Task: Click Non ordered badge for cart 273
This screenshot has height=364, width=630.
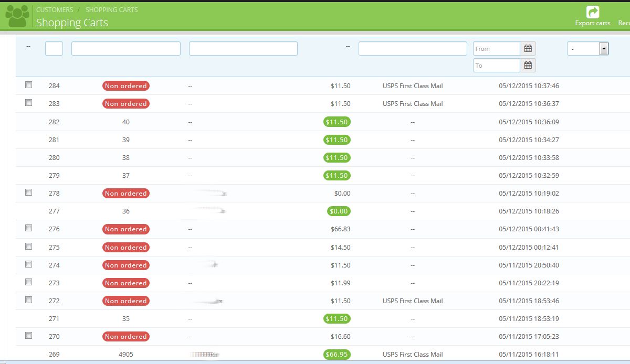Action: (126, 283)
